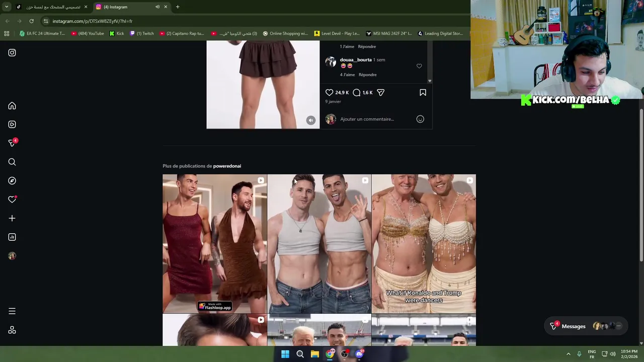Image resolution: width=644 pixels, height=362 pixels.
Task: Open a new browser tab
Action: point(178,7)
